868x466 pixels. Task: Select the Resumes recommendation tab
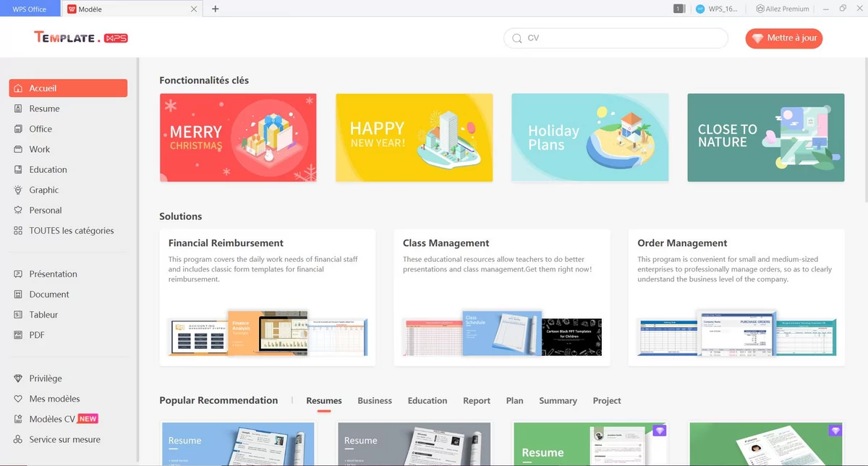(324, 401)
